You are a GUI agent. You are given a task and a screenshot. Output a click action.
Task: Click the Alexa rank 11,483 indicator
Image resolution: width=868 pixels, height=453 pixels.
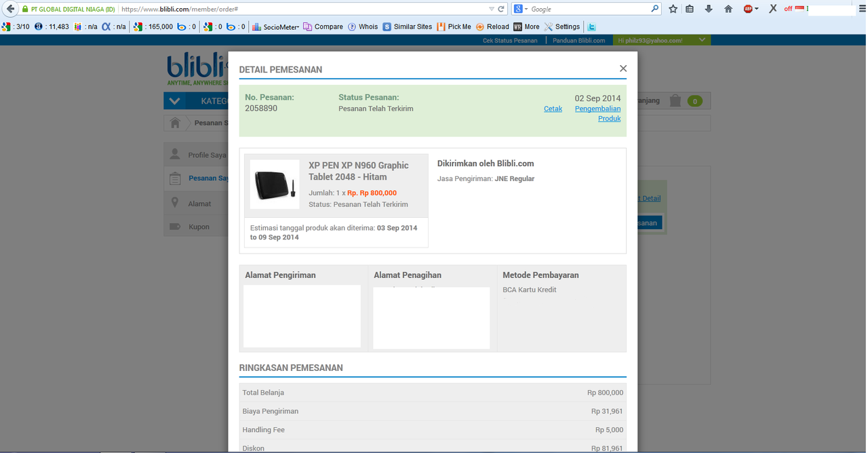tap(52, 26)
